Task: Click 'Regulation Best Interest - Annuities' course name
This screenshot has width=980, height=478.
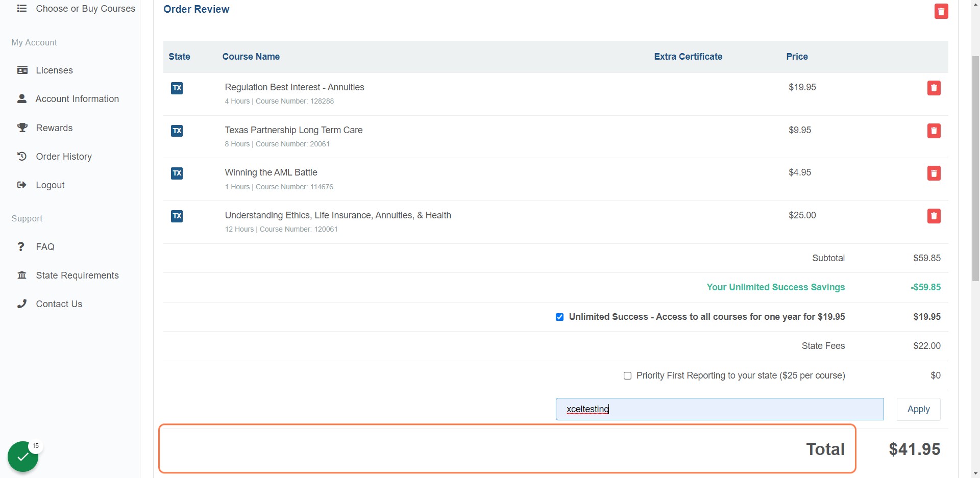Action: [x=295, y=87]
